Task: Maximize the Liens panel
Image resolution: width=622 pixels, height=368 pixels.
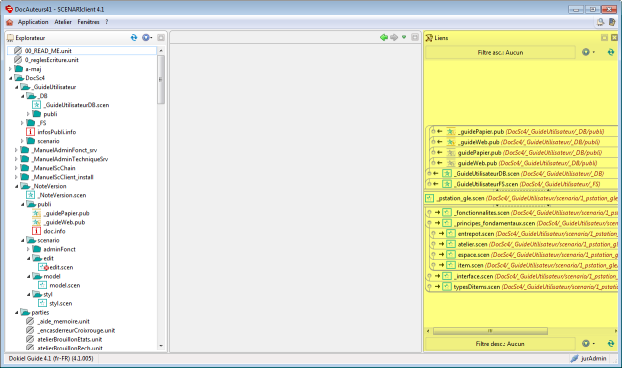Action: tap(604, 38)
